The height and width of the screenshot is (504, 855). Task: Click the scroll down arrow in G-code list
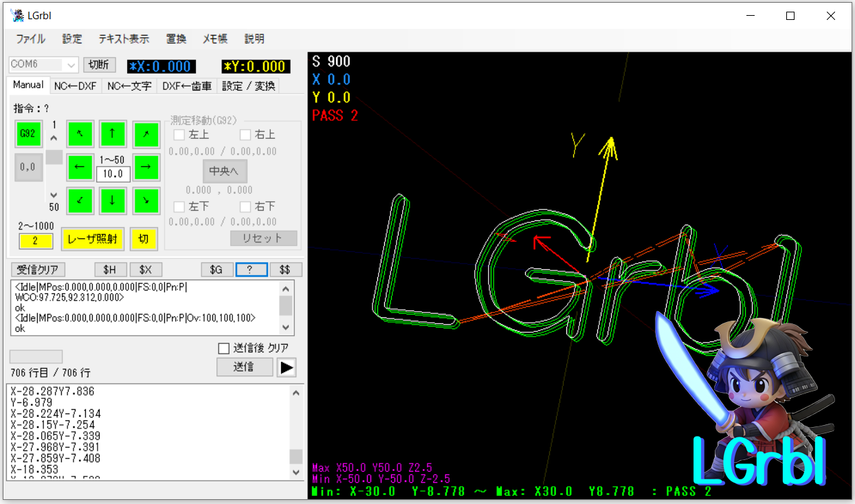[x=296, y=472]
